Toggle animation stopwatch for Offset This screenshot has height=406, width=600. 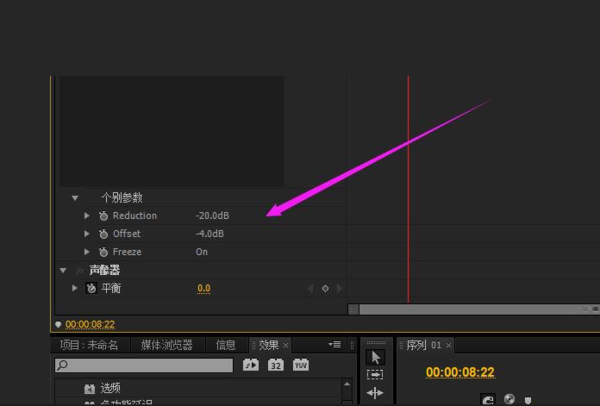pos(102,234)
